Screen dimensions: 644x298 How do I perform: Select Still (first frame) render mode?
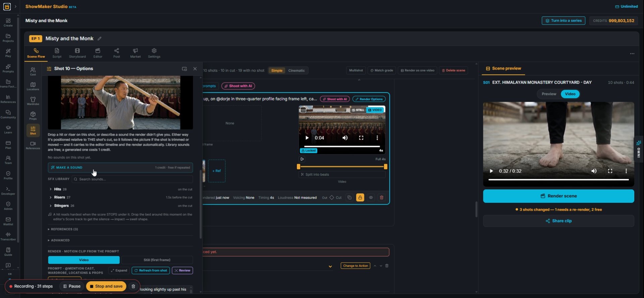[x=157, y=260]
